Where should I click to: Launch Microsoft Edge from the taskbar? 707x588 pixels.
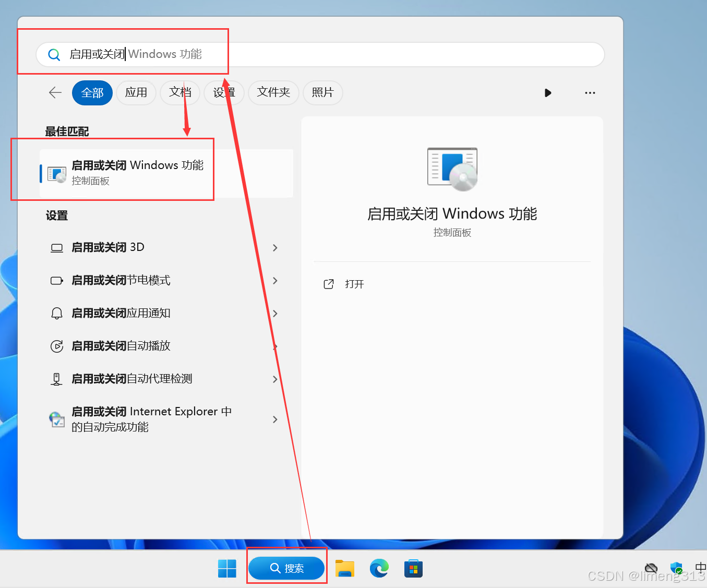379,568
